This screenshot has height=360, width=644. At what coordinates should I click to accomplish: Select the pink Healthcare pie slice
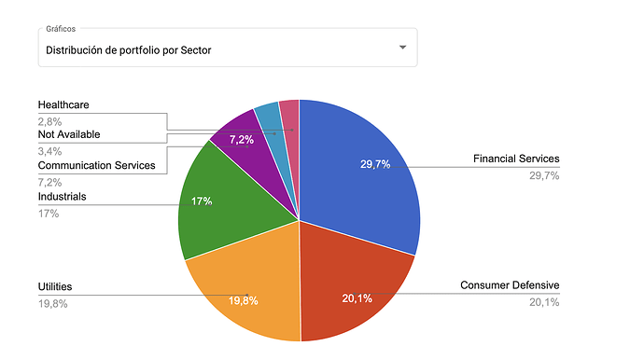click(x=291, y=119)
